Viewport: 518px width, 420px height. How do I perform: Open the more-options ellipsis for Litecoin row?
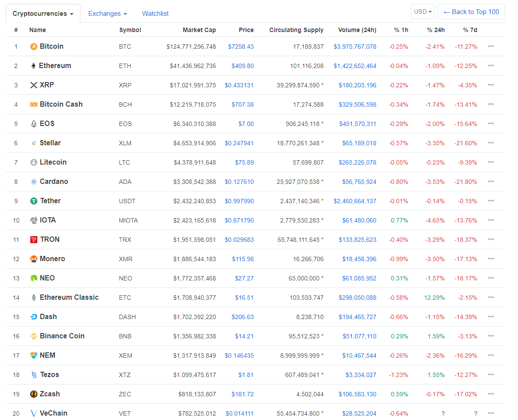491,162
